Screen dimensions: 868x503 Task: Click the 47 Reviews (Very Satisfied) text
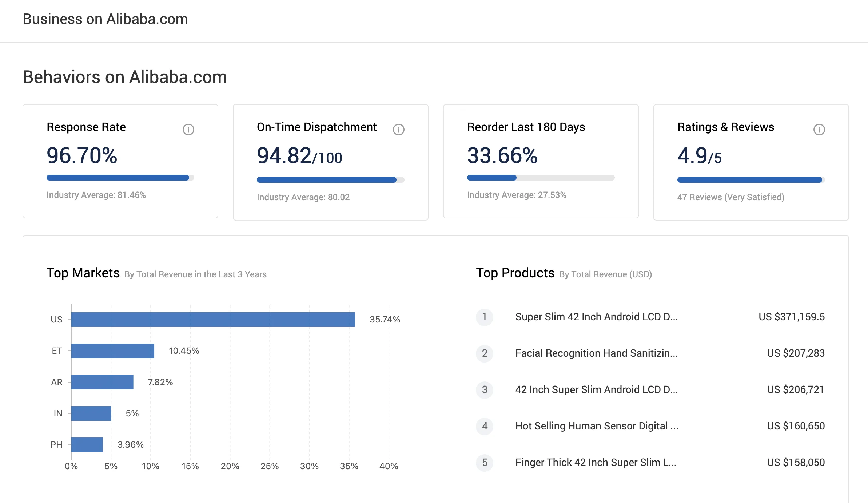point(730,197)
